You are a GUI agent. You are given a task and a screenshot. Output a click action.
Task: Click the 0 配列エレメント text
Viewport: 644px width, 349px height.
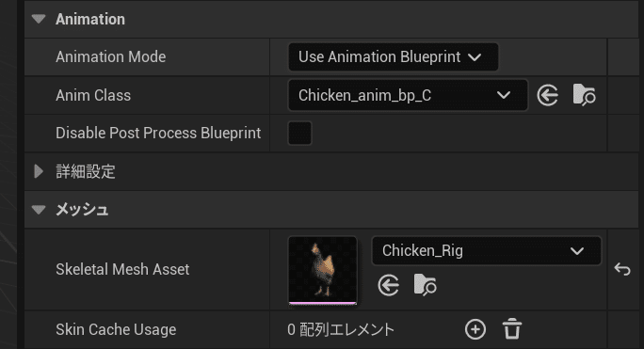341,329
